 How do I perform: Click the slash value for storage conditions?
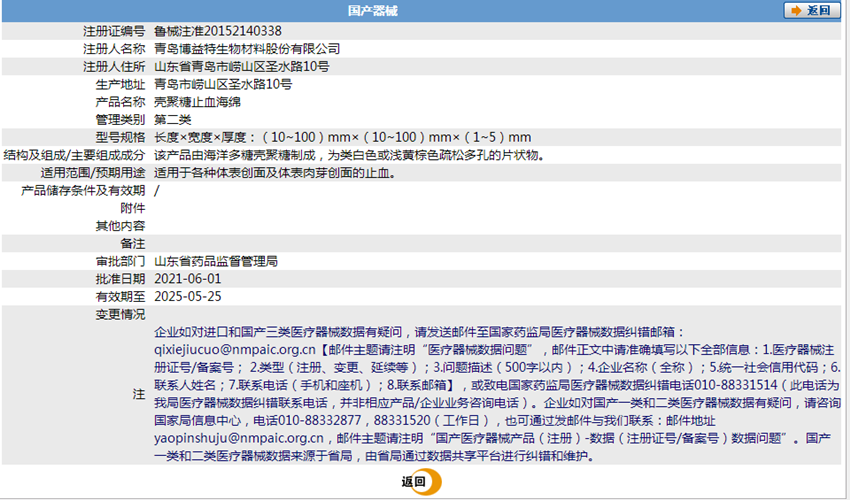157,190
